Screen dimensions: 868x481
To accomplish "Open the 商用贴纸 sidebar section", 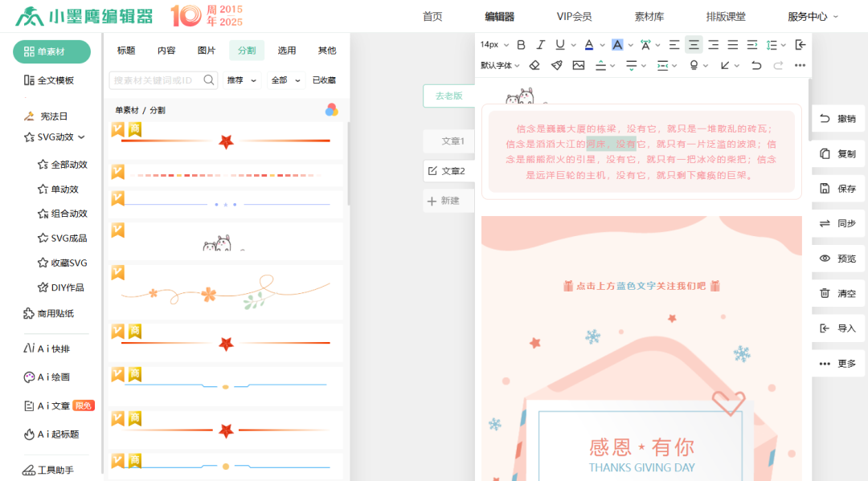I will coord(50,315).
